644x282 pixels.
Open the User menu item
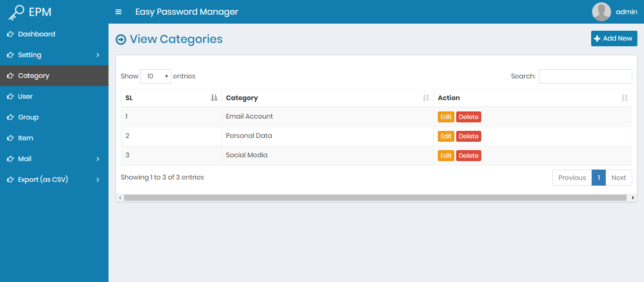[25, 96]
